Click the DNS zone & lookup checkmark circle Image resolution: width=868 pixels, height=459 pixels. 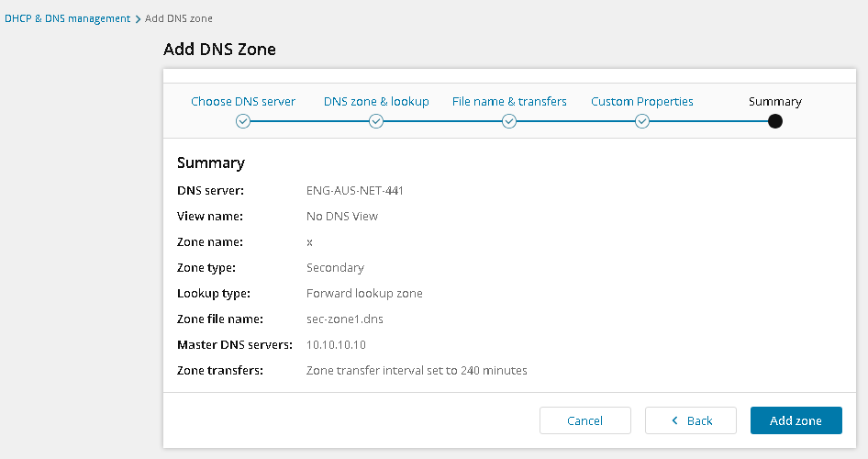coord(376,121)
